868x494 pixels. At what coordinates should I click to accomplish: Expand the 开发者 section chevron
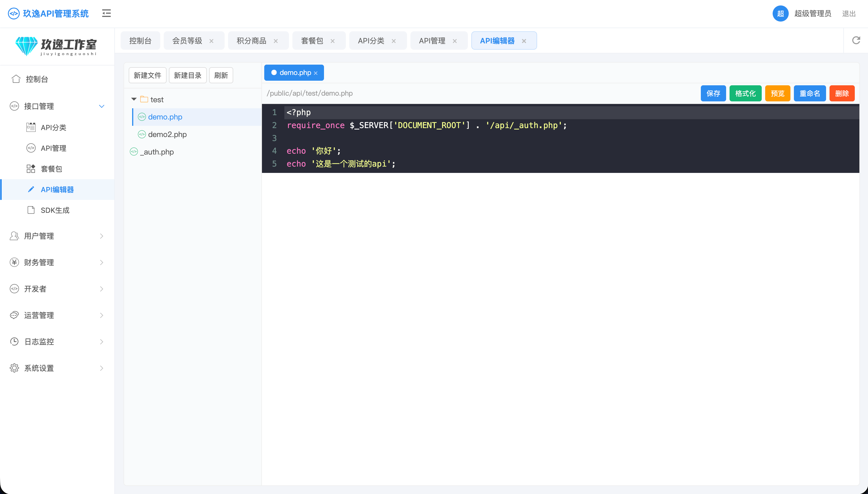coord(101,289)
